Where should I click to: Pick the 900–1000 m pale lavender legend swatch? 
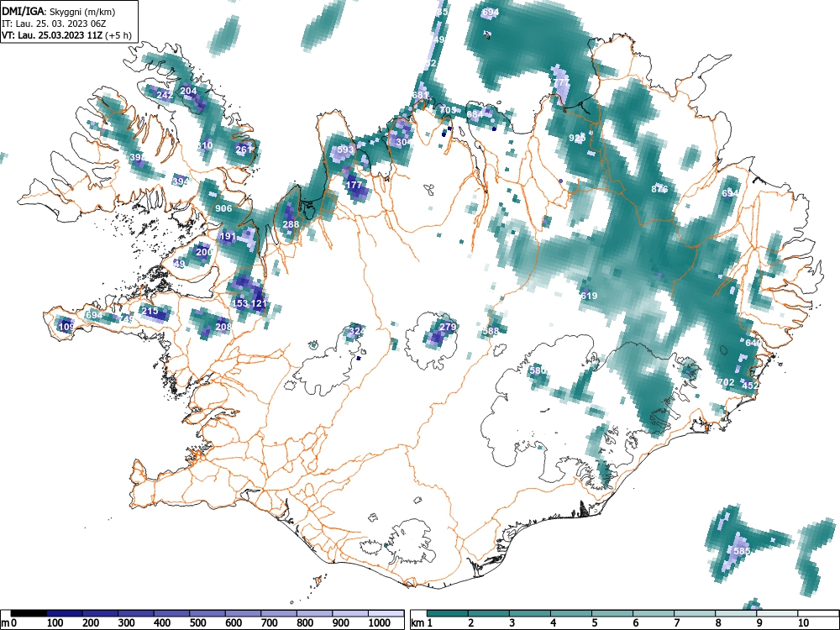point(350,613)
